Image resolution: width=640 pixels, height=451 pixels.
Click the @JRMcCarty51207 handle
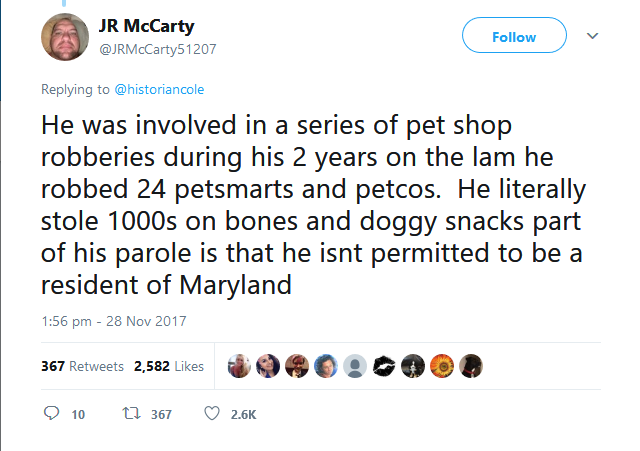click(160, 47)
